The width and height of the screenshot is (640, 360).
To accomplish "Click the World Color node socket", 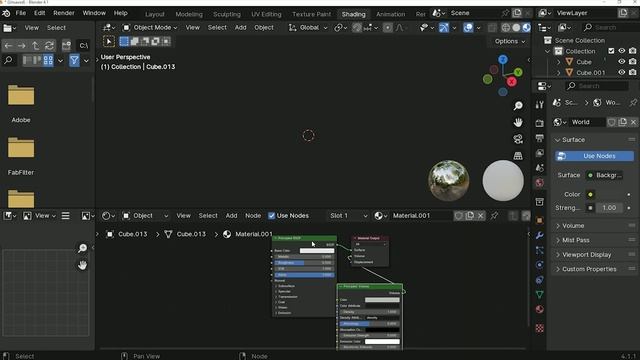I will tap(590, 194).
